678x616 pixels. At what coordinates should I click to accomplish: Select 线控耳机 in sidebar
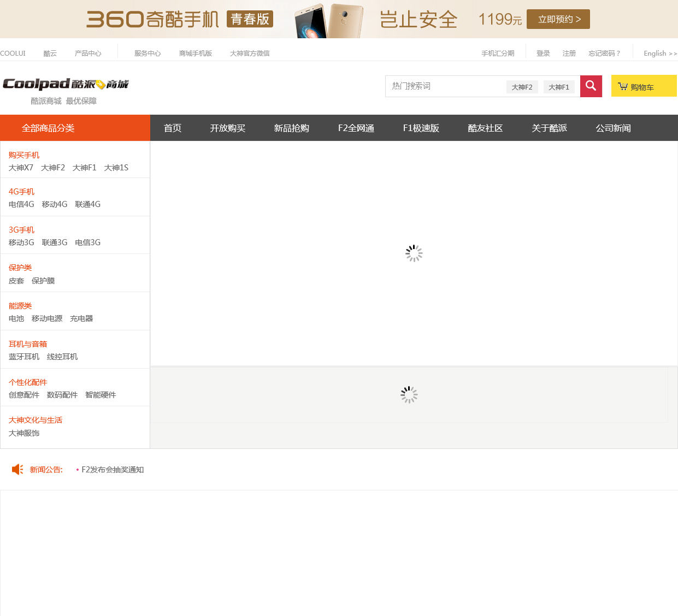coord(62,357)
